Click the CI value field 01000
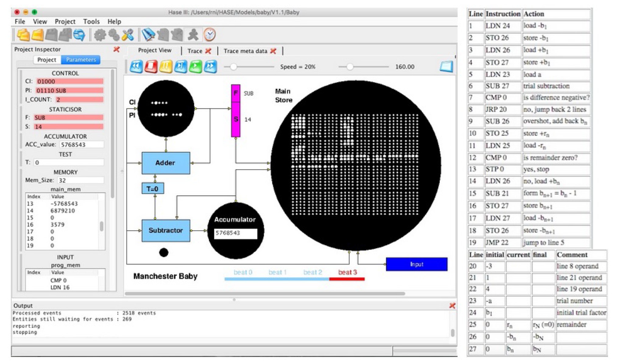617x364 pixels. (70, 81)
